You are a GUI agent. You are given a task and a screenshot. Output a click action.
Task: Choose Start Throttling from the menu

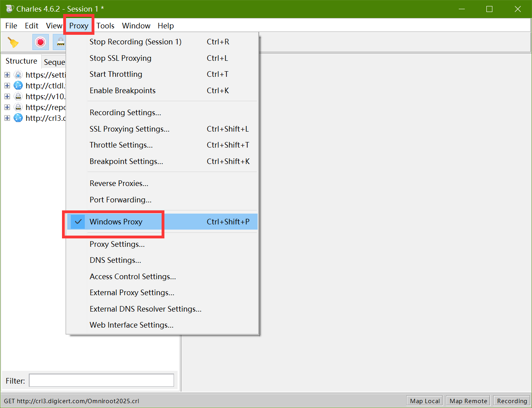(162, 74)
